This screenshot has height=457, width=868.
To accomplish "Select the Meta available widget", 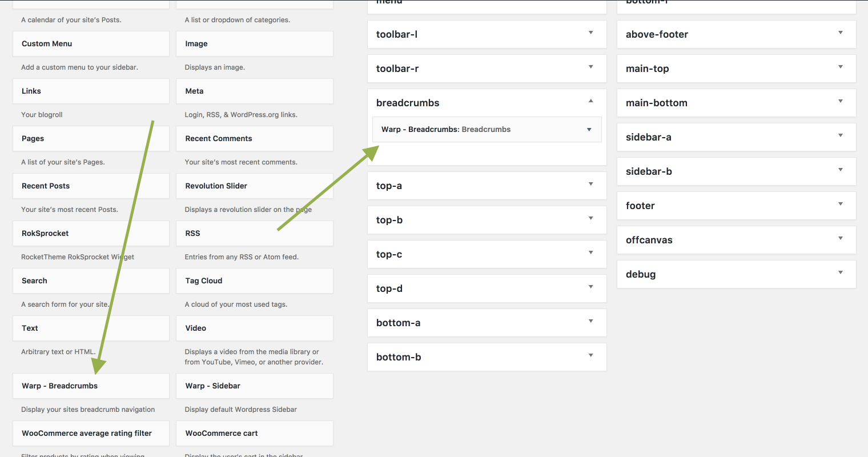I will (x=255, y=91).
